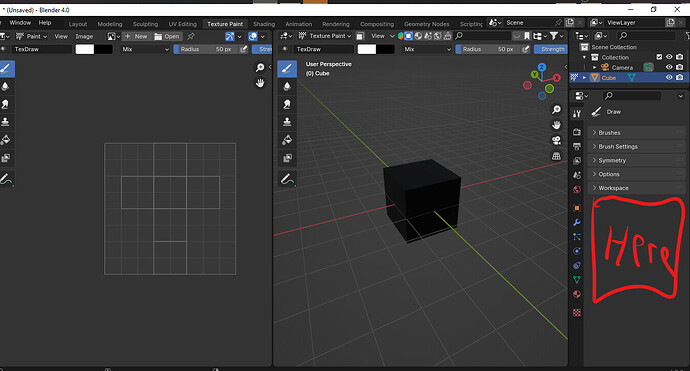Screen dimensions: 690x371
Task: Open the World properties tab
Action: coord(577,190)
